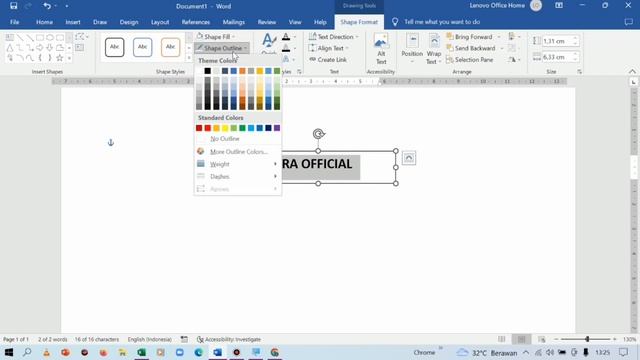Pick the yellow standard color swatch
This screenshot has height=360, width=640.
pyautogui.click(x=225, y=128)
